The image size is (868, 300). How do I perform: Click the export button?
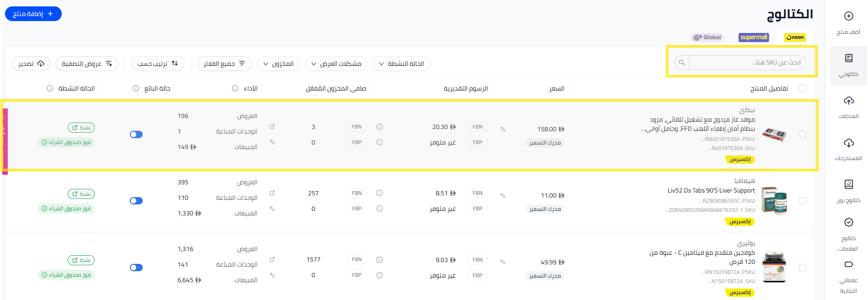pos(31,64)
